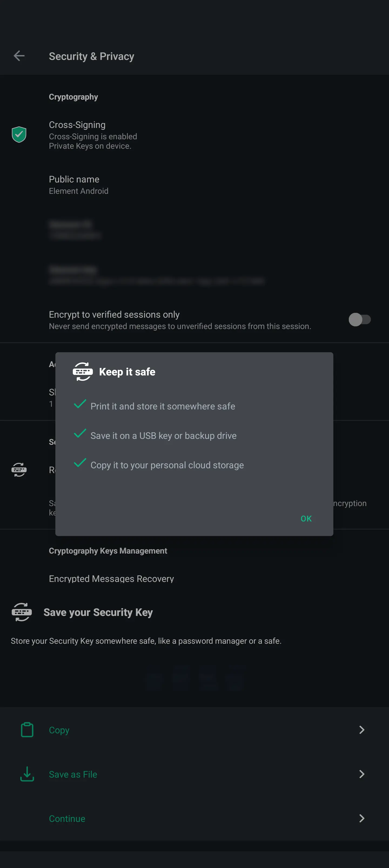The width and height of the screenshot is (389, 868).
Task: Open the Cross-Signing settings entry
Action: tap(194, 135)
